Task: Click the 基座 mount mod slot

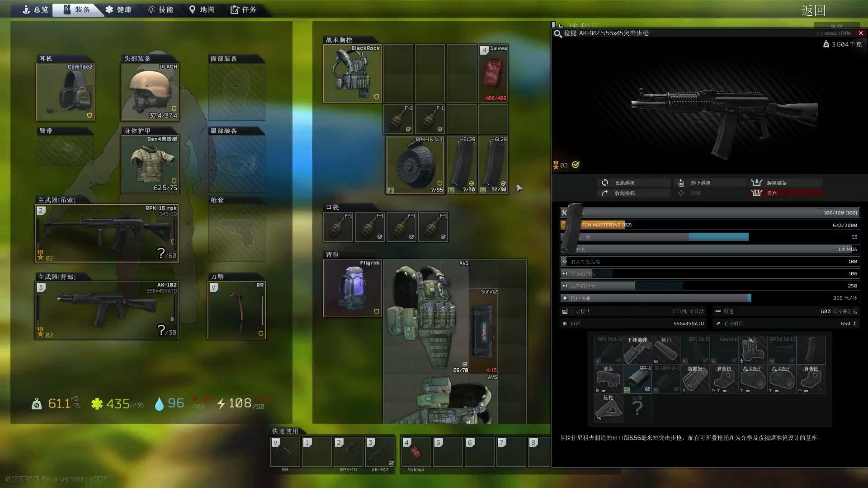Action: 609,379
